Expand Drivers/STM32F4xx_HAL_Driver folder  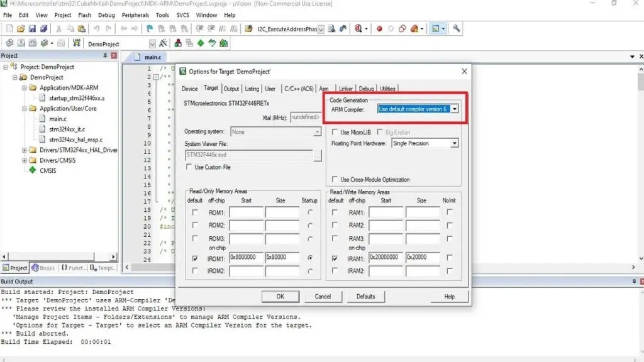tap(25, 150)
